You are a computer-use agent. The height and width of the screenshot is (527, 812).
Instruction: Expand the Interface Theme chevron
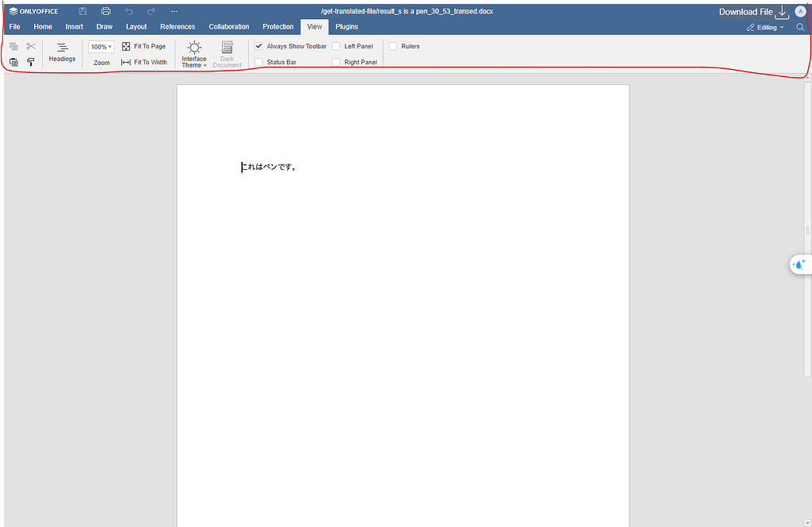pyautogui.click(x=205, y=65)
